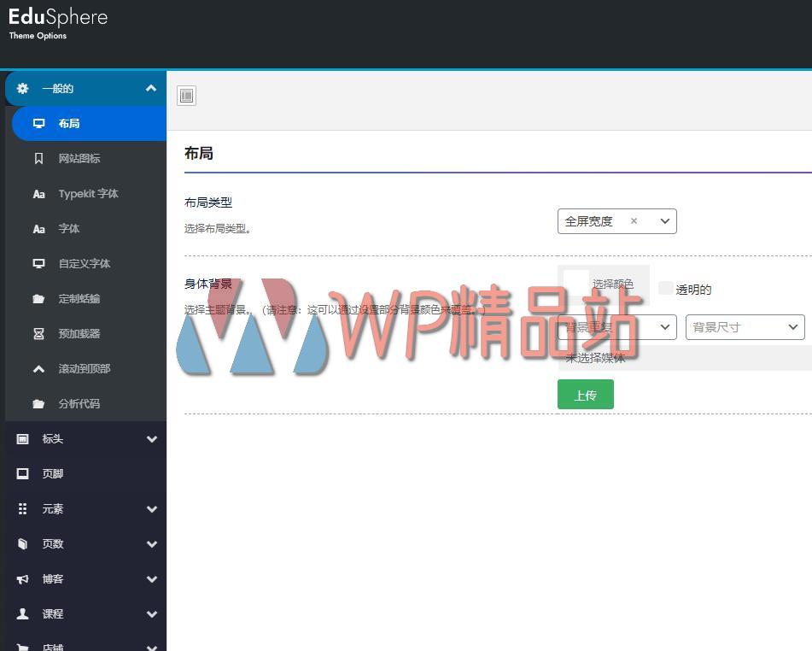Click the Aa icon for Typekit 字体
Image resolution: width=812 pixels, height=651 pixels.
point(38,193)
